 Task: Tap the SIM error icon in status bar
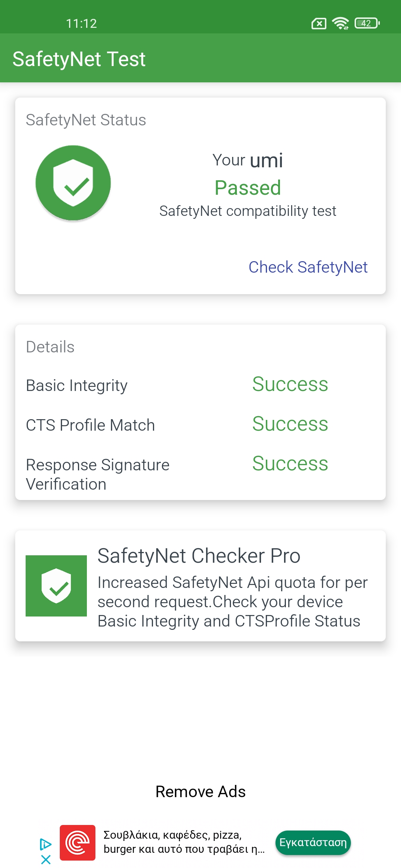tap(319, 24)
